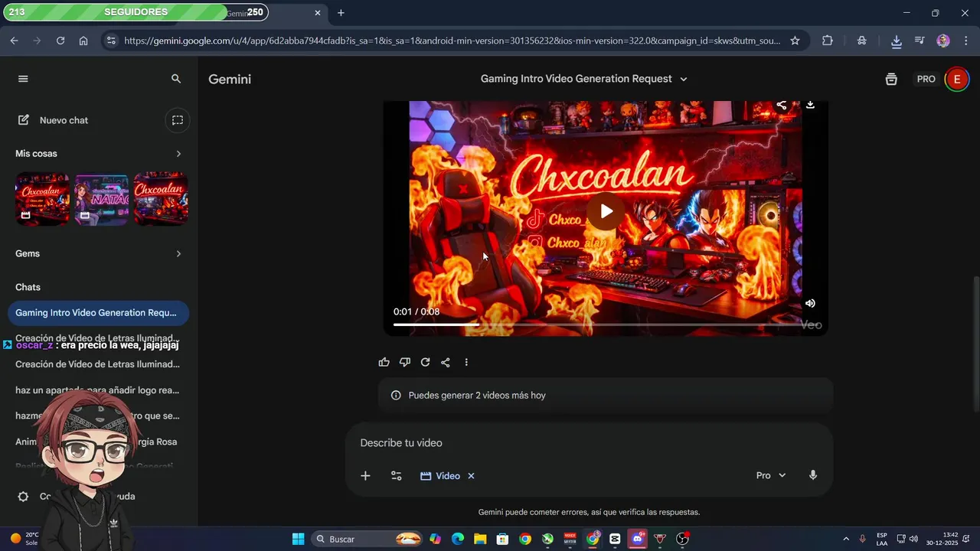The height and width of the screenshot is (551, 980).
Task: Click the taskbar Buscar search box
Action: [368, 539]
